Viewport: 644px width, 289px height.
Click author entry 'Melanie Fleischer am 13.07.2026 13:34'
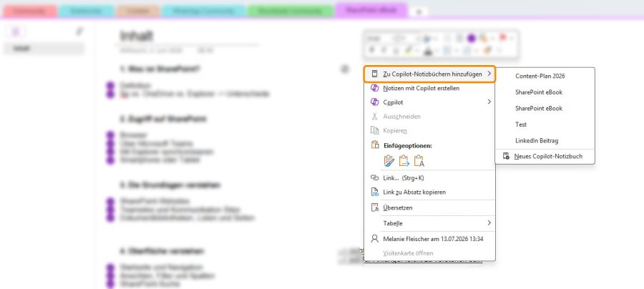[429, 238]
